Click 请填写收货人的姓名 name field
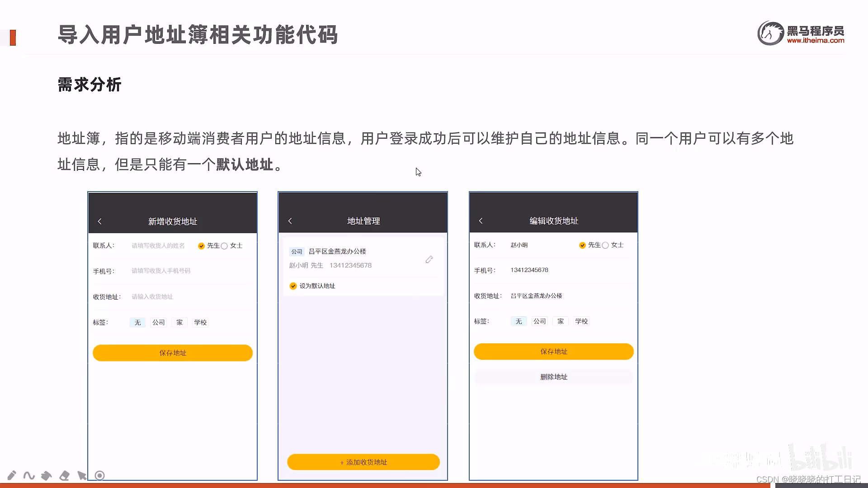868x488 pixels. click(158, 246)
